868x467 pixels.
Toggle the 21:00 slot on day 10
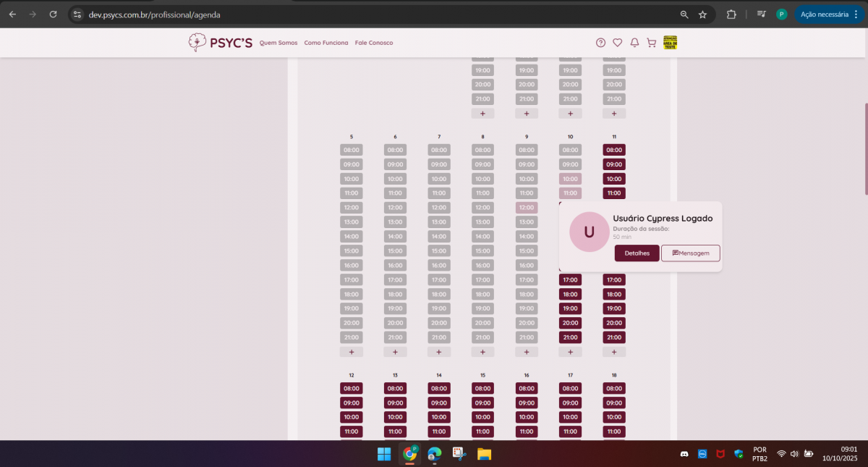tap(570, 337)
